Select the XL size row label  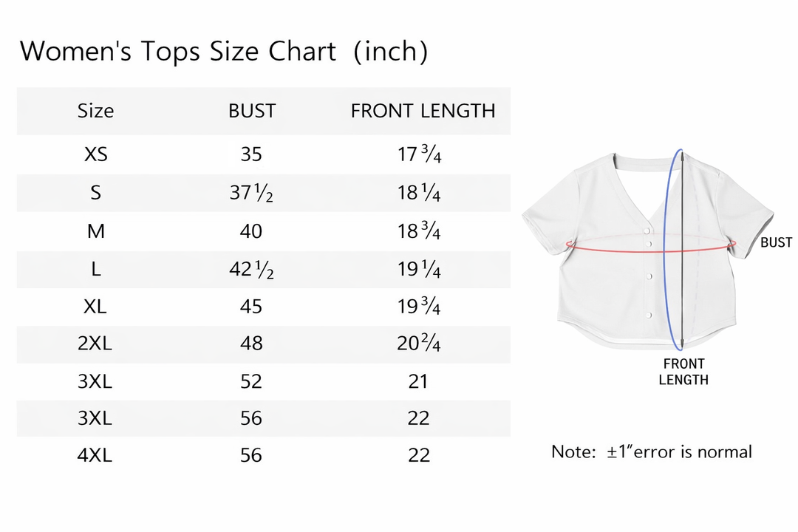(95, 306)
